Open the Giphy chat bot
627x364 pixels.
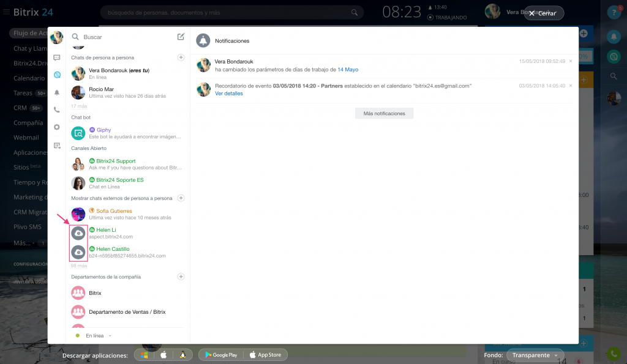coord(127,133)
